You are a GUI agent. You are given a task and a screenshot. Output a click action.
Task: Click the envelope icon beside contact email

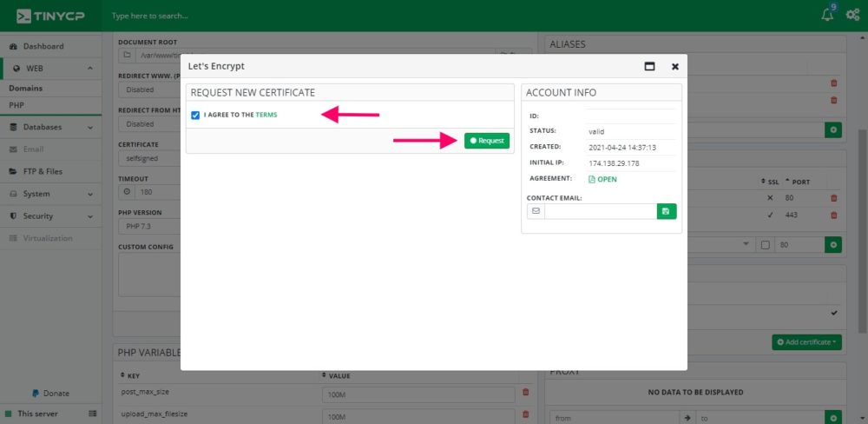pos(536,211)
